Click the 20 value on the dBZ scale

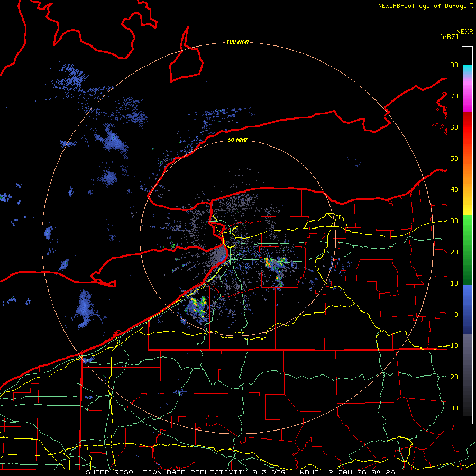click(454, 252)
